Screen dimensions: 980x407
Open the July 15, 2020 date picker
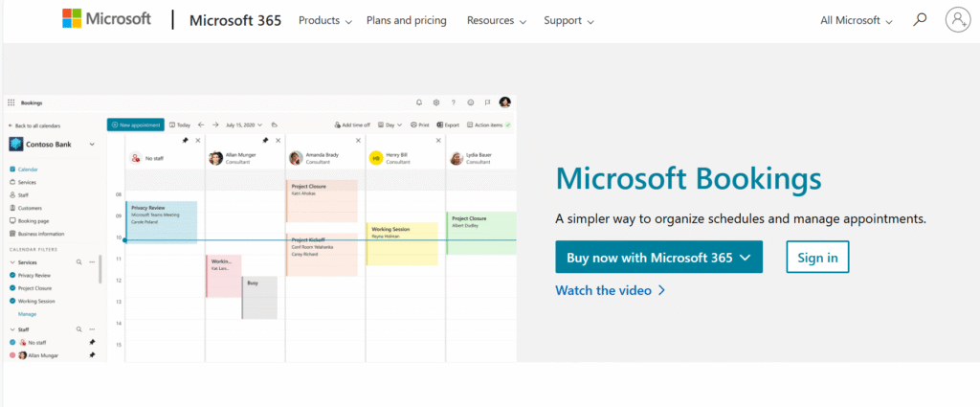point(244,125)
